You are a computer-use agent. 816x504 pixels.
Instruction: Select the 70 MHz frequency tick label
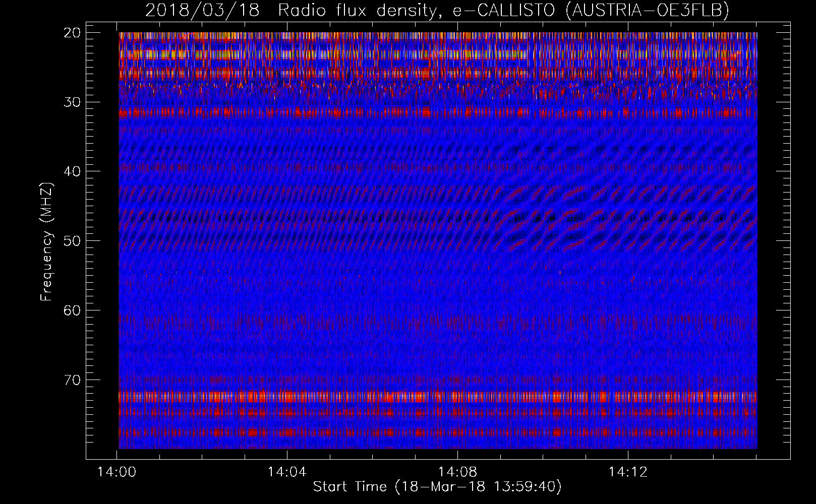73,380
